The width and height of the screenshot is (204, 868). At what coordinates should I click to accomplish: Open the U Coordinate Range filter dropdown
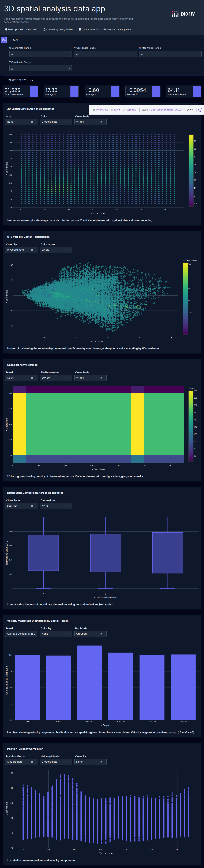click(x=40, y=54)
